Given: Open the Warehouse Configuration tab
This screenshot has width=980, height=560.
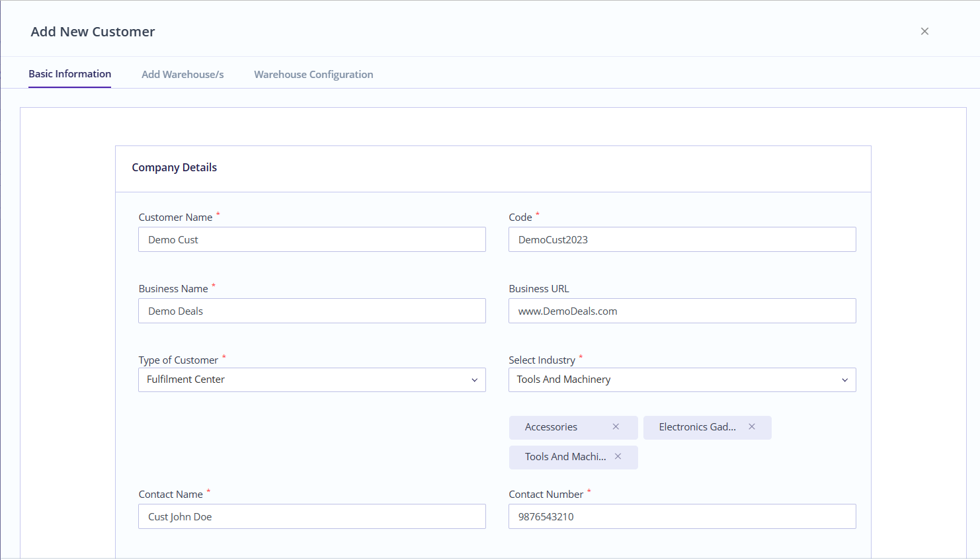Looking at the screenshot, I should click(313, 74).
